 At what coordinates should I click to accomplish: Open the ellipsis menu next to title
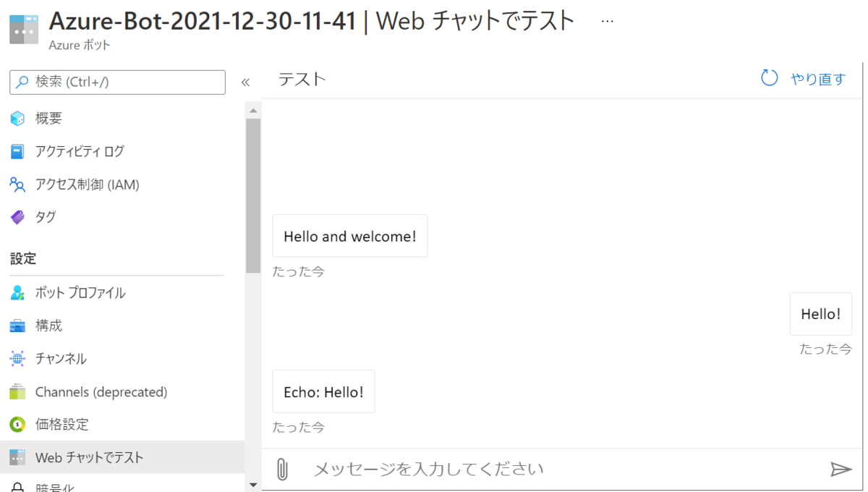(607, 20)
